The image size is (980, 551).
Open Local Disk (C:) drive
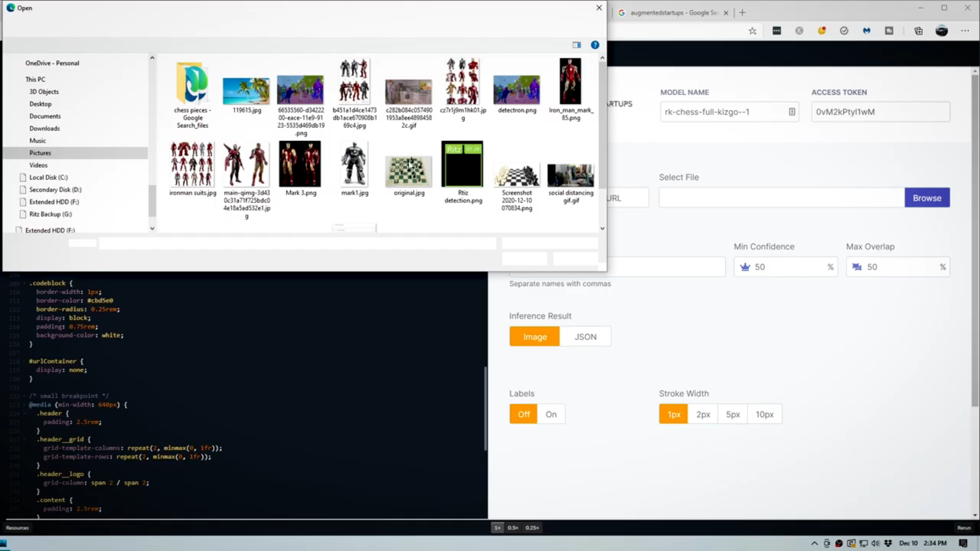tap(48, 178)
